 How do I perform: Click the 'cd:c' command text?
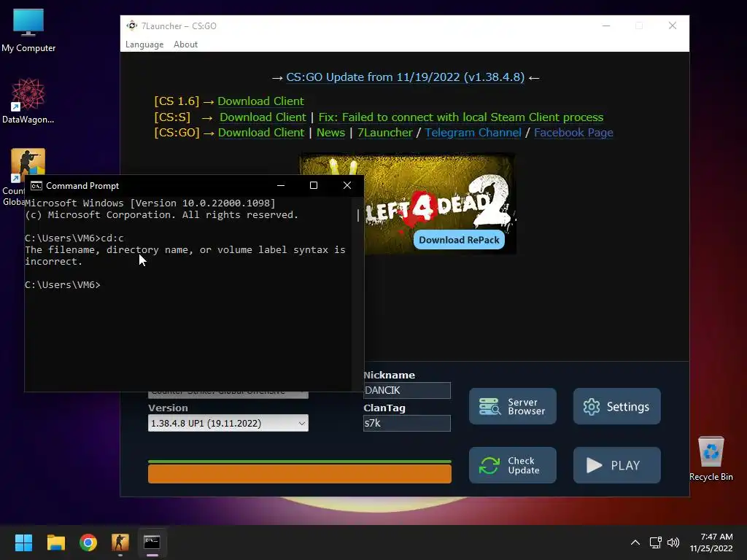tap(112, 238)
